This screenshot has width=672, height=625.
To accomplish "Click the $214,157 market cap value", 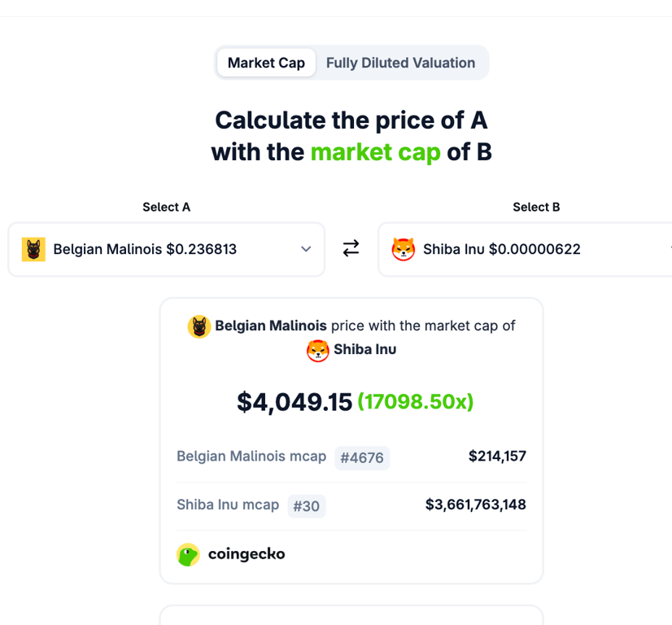I will pos(497,457).
